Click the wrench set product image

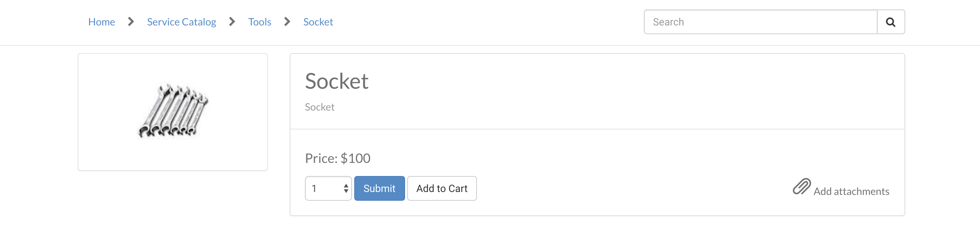[x=173, y=111]
